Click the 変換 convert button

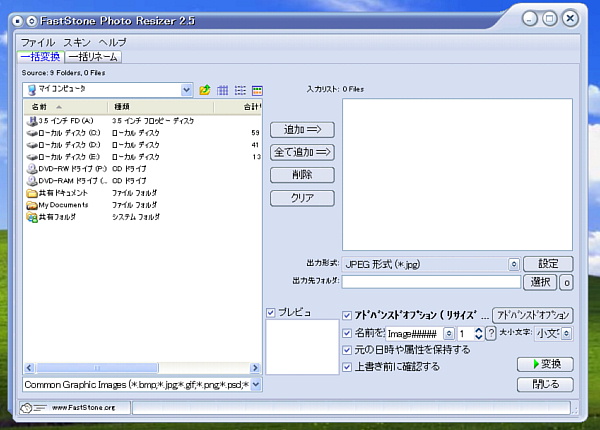tap(545, 364)
